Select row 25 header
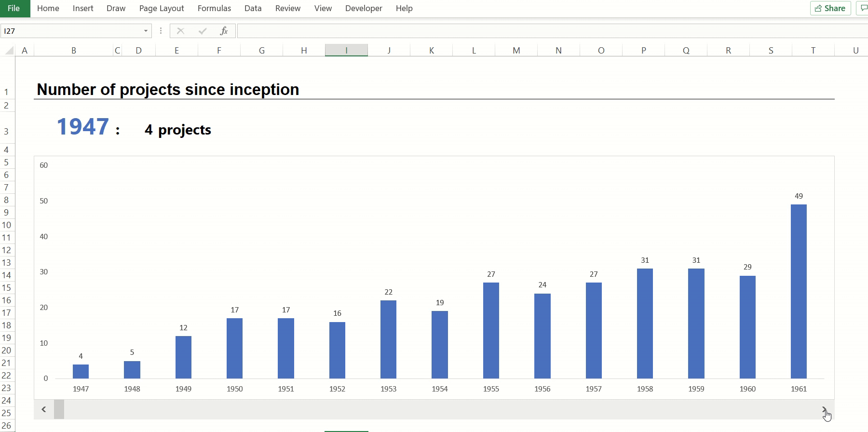This screenshot has height=432, width=868. 7,413
